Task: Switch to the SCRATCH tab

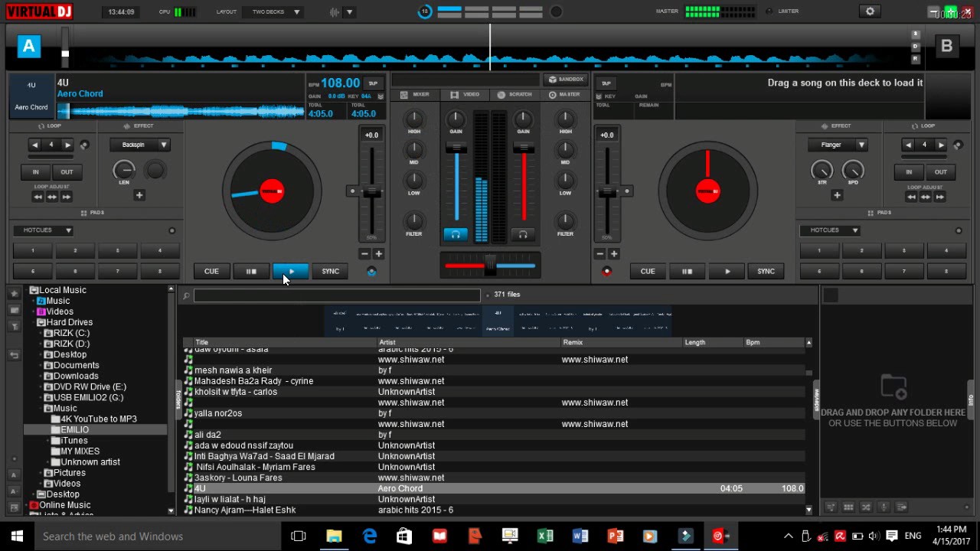Action: pos(514,95)
